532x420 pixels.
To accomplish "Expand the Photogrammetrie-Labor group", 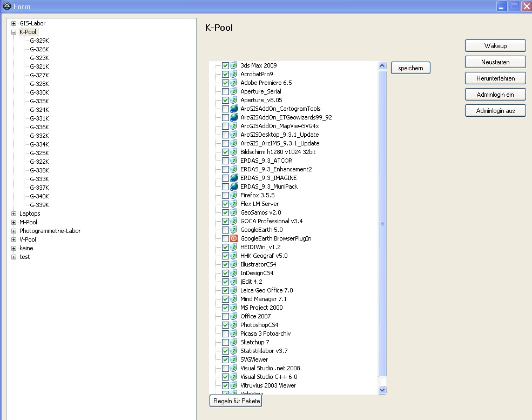I will [x=14, y=231].
